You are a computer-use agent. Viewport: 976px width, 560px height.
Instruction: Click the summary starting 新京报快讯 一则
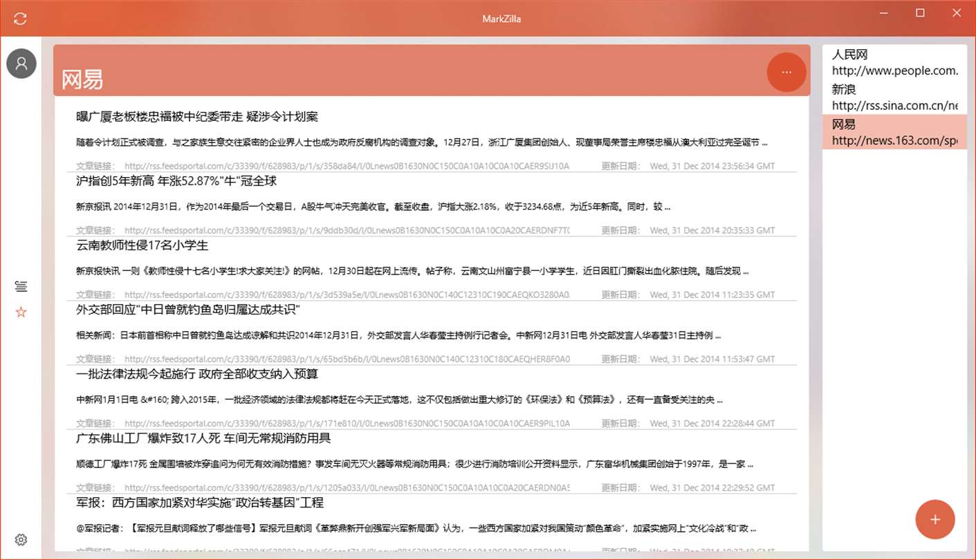click(x=412, y=271)
